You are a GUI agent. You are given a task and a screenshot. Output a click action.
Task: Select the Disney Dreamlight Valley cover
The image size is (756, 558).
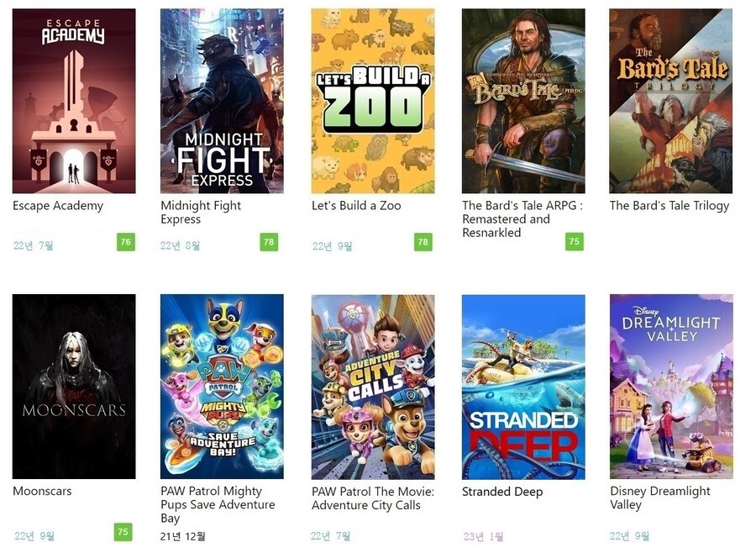click(670, 387)
